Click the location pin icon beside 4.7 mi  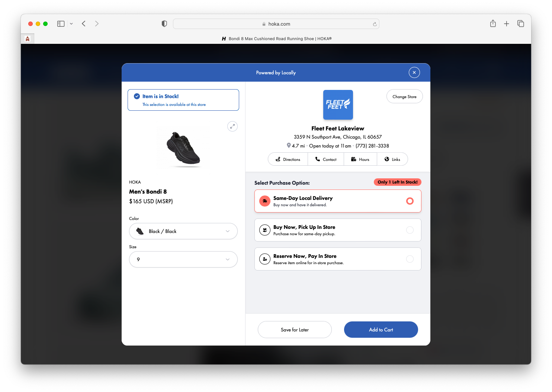tap(289, 146)
